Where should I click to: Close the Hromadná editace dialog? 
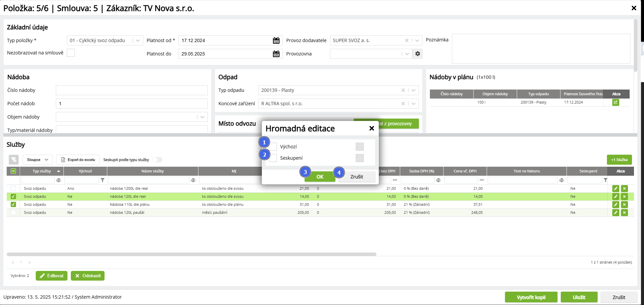point(371,128)
